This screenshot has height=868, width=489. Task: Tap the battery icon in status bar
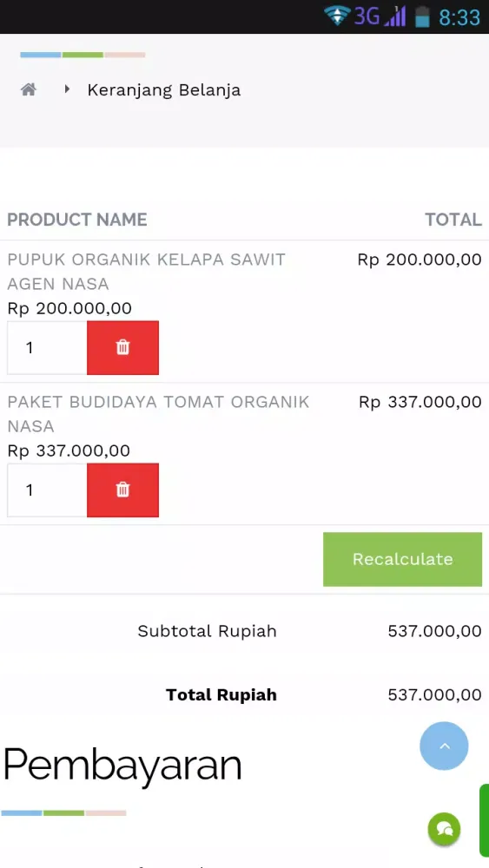coord(422,16)
